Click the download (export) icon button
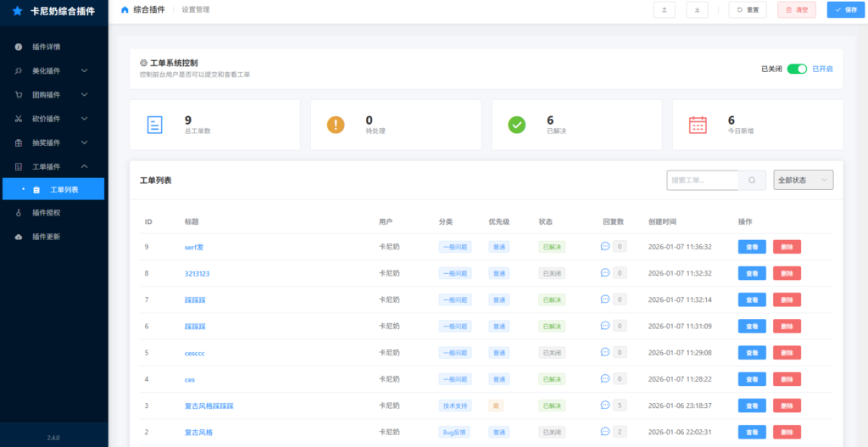Screen dimensions: 868x447 point(697,10)
